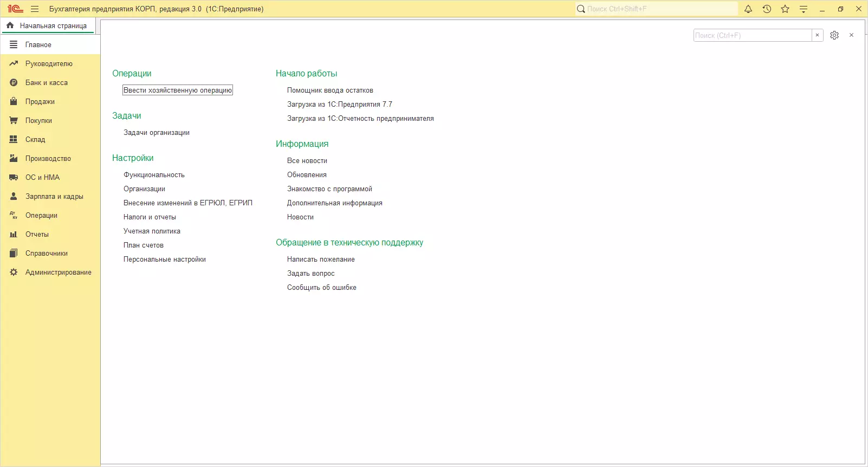Launch Помощник ввода остатков

click(330, 90)
